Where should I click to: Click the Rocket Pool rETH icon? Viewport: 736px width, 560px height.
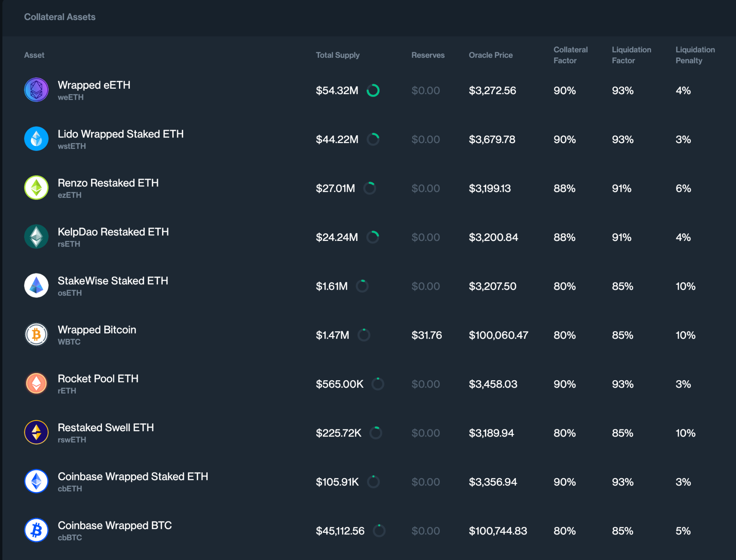(36, 383)
